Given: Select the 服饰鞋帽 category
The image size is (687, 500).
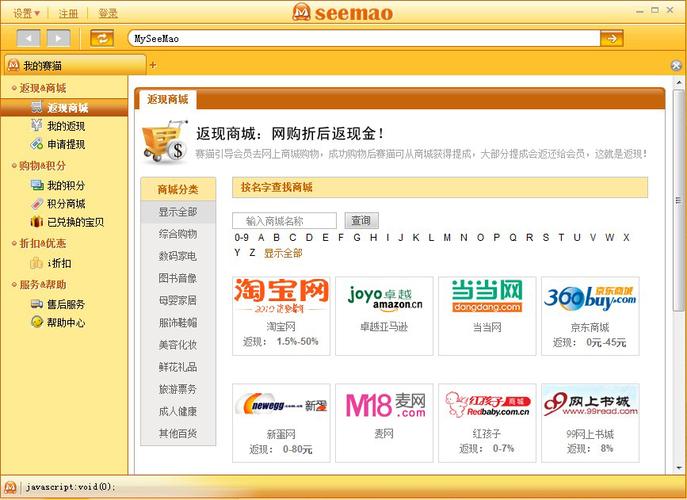Looking at the screenshot, I should click(x=178, y=323).
